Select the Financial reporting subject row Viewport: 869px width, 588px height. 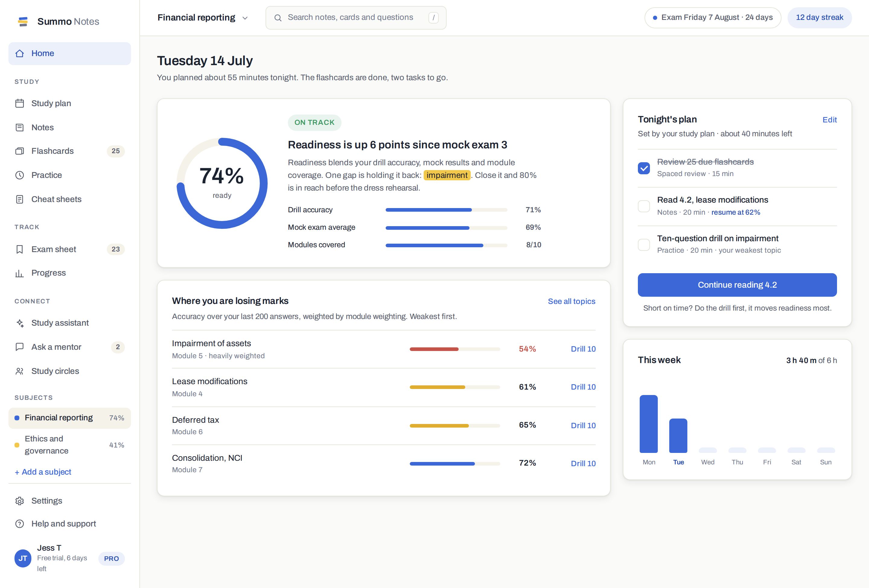click(x=69, y=418)
